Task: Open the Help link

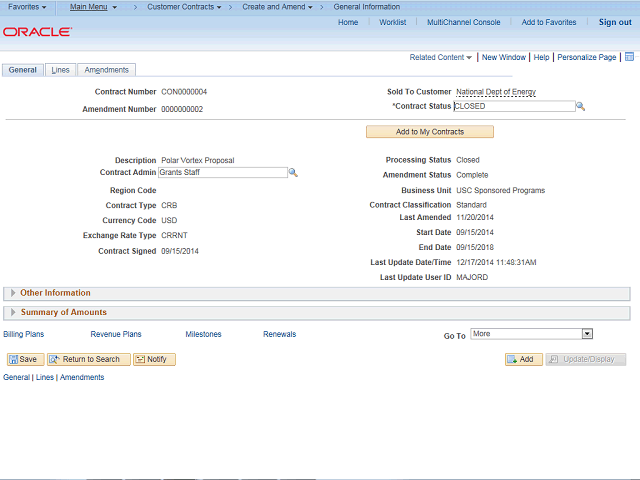Action: 541,58
